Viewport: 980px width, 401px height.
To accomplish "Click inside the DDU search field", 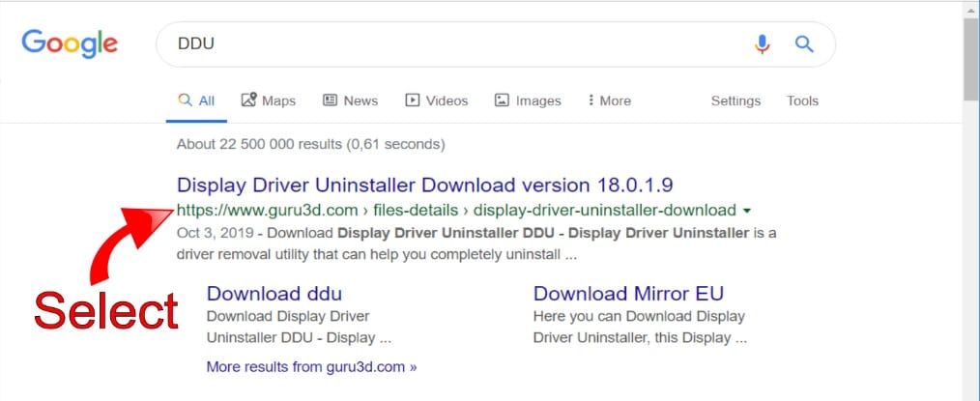I will tap(454, 44).
